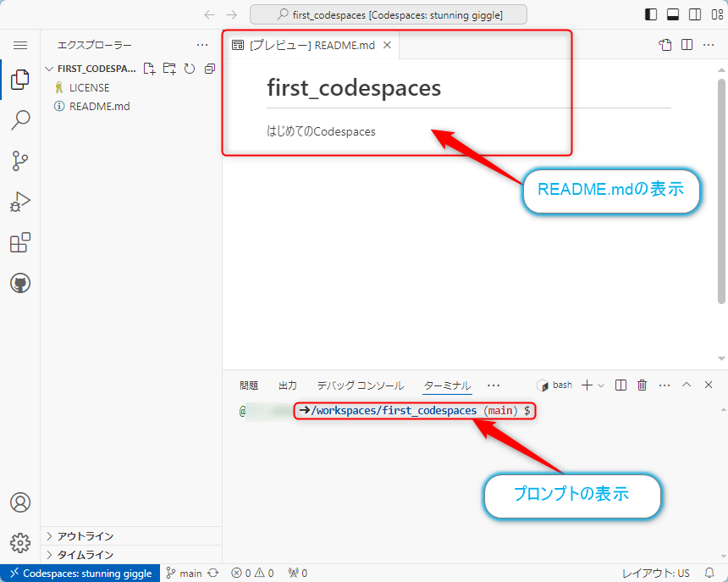Open the customize layout icon
Viewport: 728px width, 582px height.
(717, 14)
